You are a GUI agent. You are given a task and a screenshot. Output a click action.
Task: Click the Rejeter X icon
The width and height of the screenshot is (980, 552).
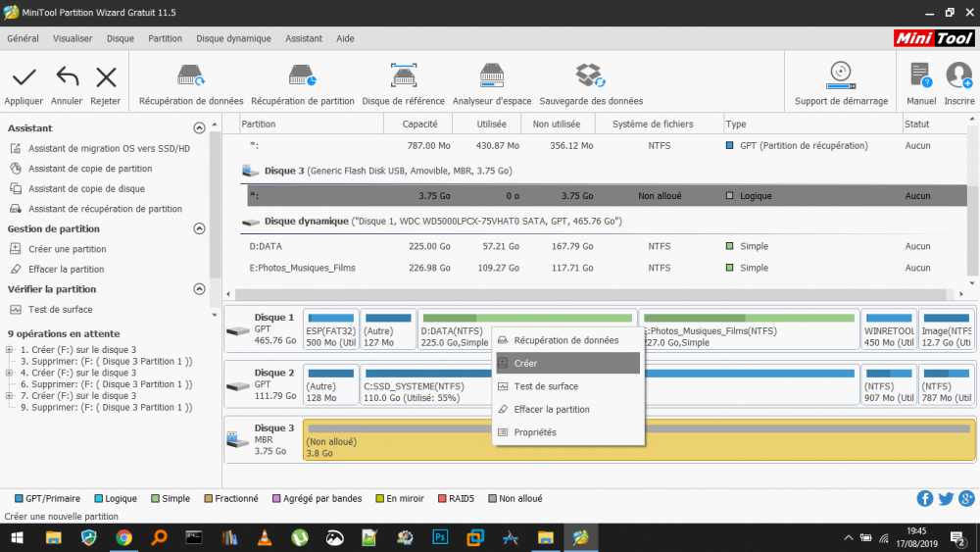pos(106,77)
